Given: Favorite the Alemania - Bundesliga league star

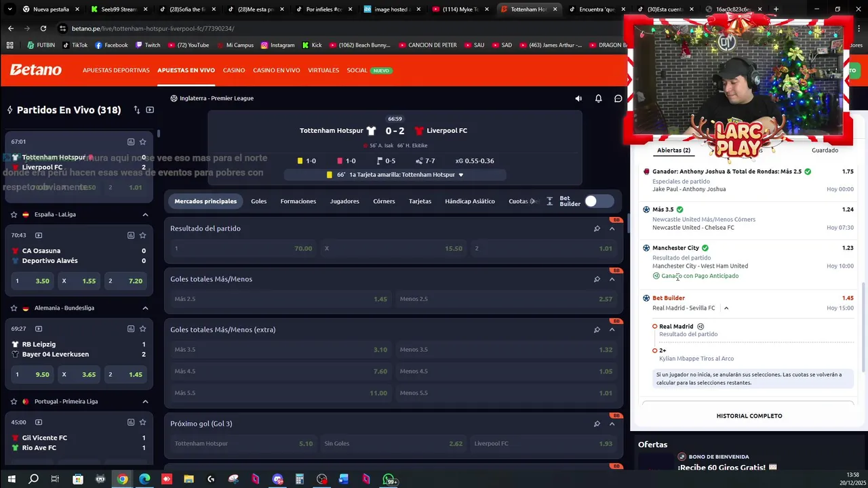Looking at the screenshot, I should tap(14, 308).
